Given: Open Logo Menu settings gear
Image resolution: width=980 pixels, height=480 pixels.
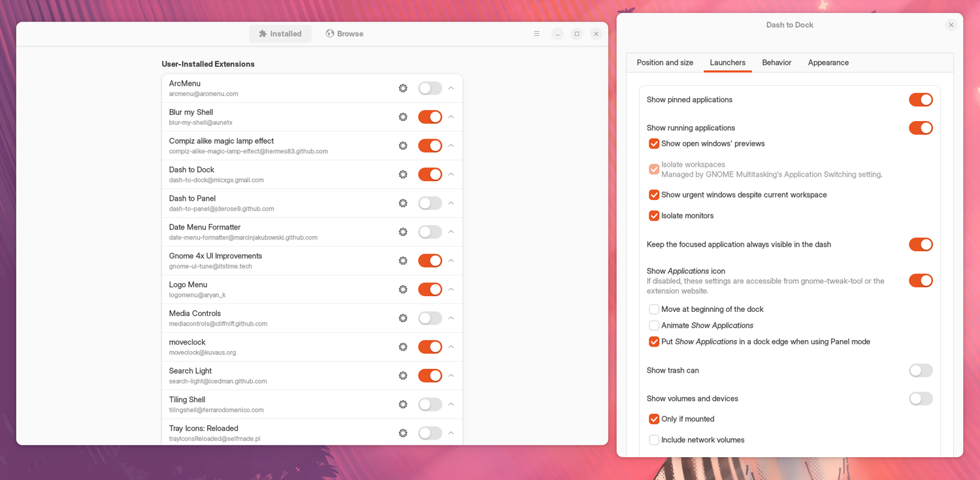Looking at the screenshot, I should (x=403, y=290).
